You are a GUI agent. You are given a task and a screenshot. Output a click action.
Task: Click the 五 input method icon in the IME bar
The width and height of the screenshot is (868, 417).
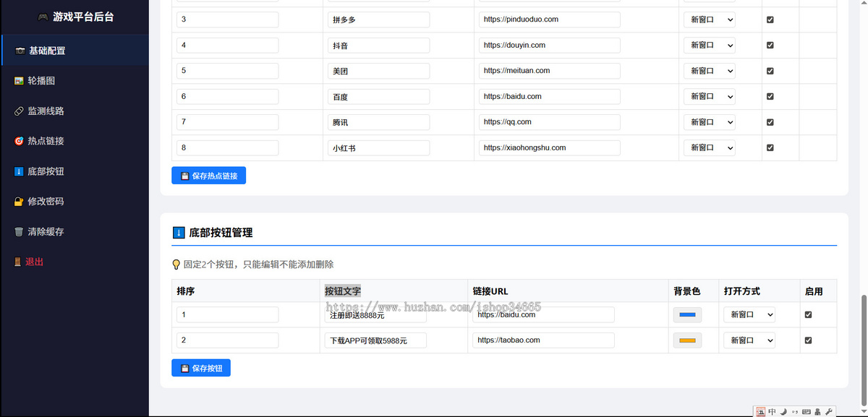click(761, 411)
